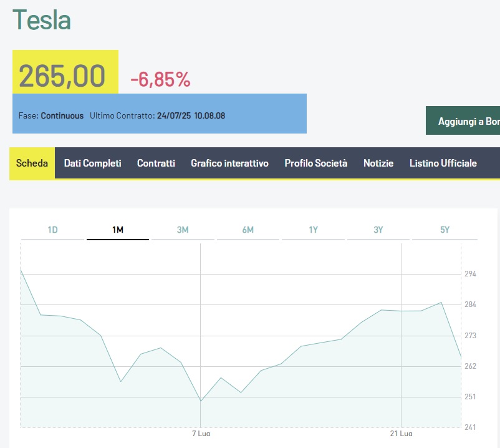
Task: Click the 265,00 price box
Action: [65, 72]
